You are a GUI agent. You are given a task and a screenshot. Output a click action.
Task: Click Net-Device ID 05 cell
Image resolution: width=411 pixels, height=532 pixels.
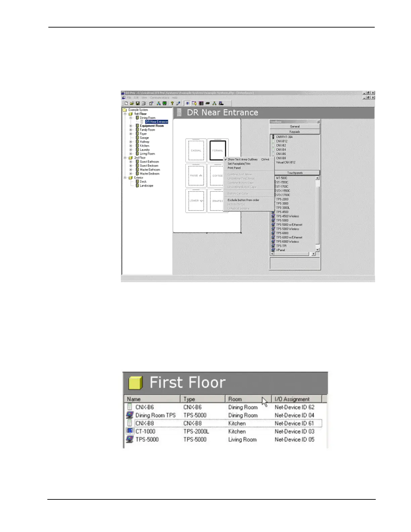click(294, 439)
